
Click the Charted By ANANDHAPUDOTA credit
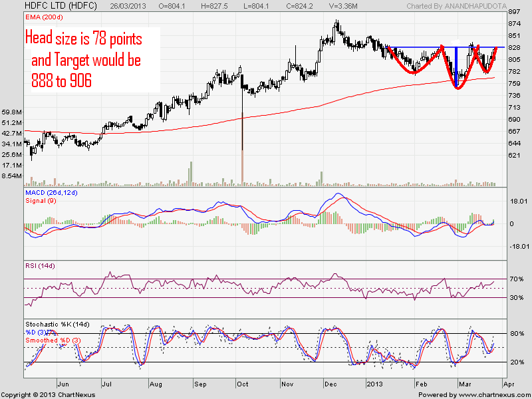click(x=456, y=6)
